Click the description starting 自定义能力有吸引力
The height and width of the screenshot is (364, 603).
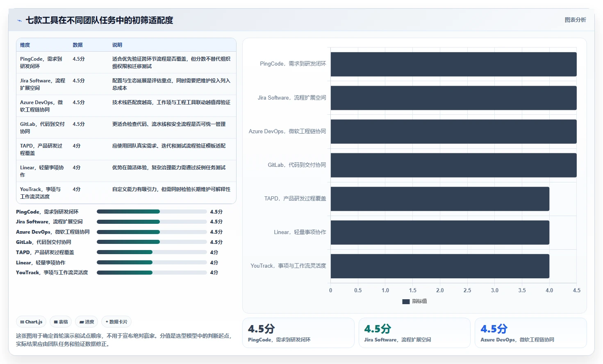(x=171, y=189)
